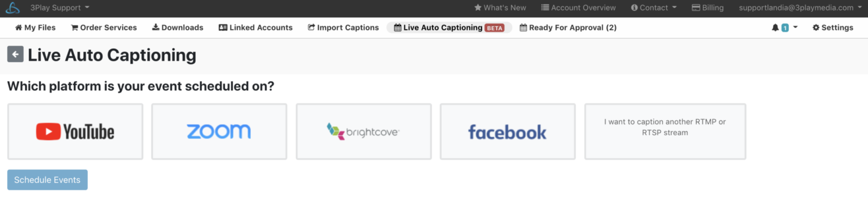This screenshot has width=868, height=210.
Task: Expand the 3Play Support dropdown
Action: (60, 8)
